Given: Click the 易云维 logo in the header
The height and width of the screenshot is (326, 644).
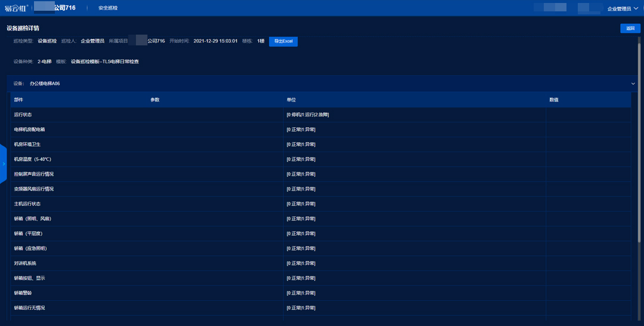Looking at the screenshot, I should [16, 8].
